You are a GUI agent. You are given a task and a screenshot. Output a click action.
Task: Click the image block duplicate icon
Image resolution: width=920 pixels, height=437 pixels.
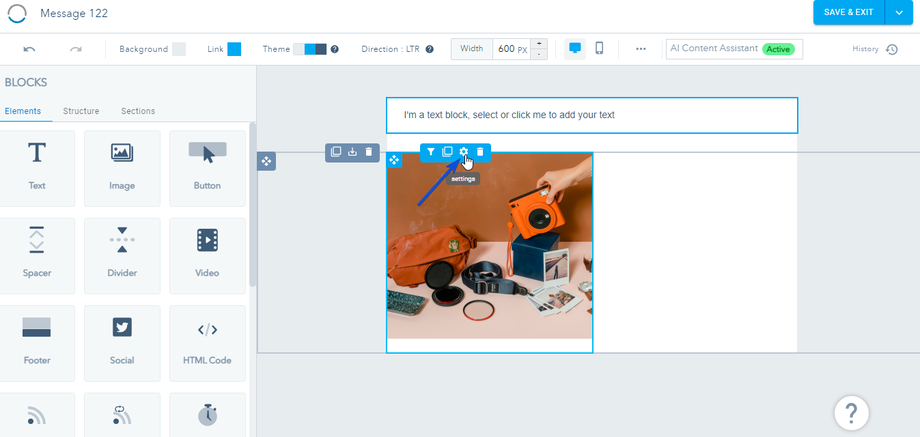tap(447, 152)
